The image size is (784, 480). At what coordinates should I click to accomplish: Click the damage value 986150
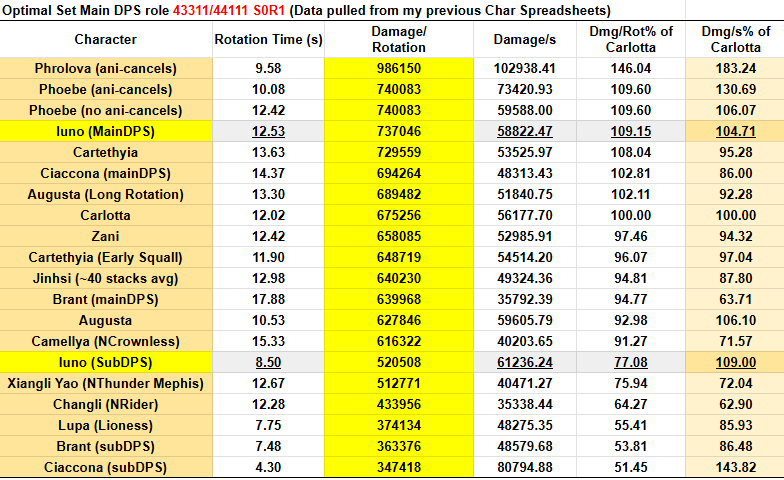[399, 68]
